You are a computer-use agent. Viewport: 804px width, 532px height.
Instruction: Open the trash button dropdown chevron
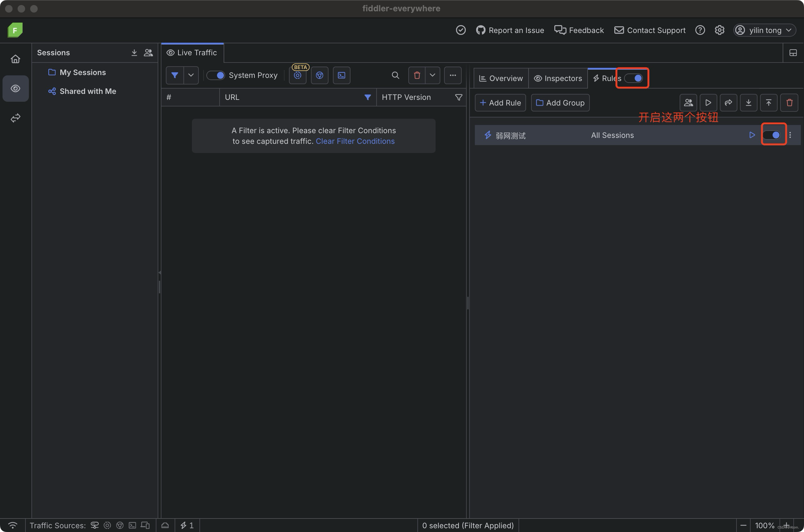(x=432, y=75)
